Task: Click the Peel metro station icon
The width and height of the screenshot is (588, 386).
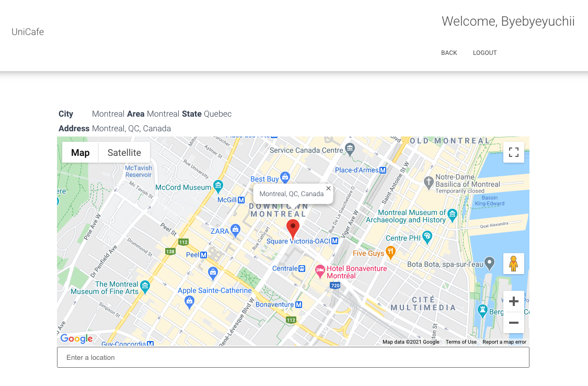Action: point(204,255)
